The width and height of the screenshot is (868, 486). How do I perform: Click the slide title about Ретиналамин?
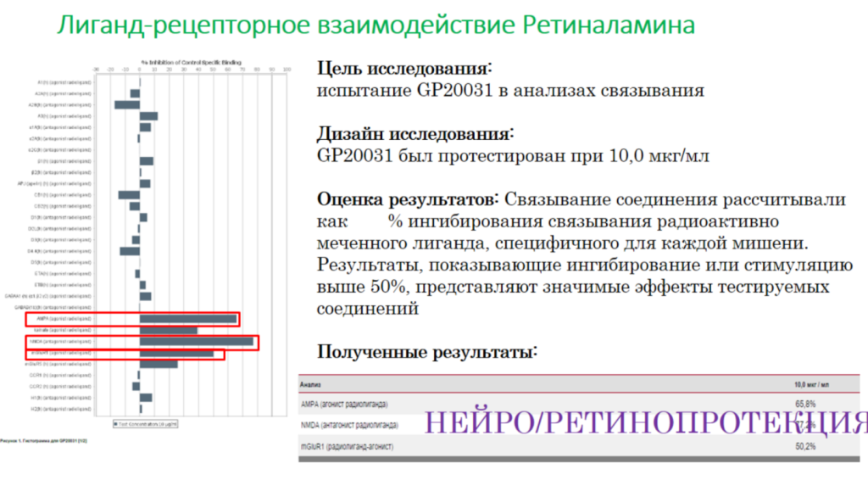pyautogui.click(x=376, y=25)
